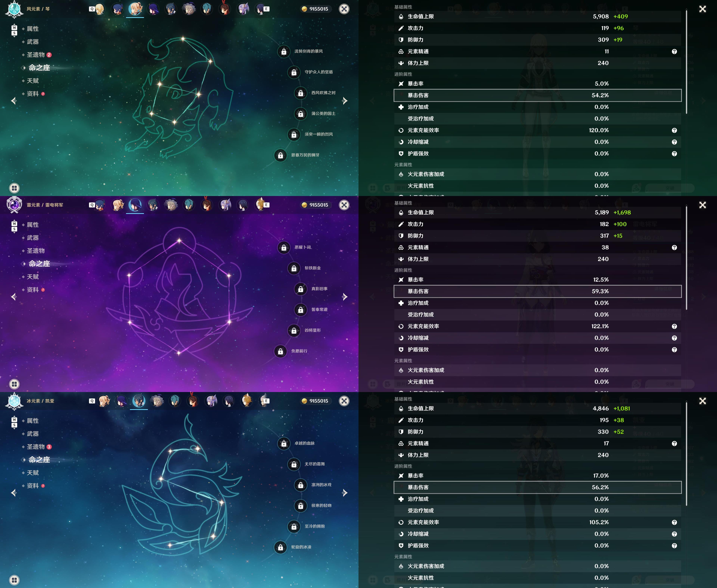This screenshot has height=588, width=717.
Task: View the locked 真影旧事 constellation
Action: click(x=301, y=289)
